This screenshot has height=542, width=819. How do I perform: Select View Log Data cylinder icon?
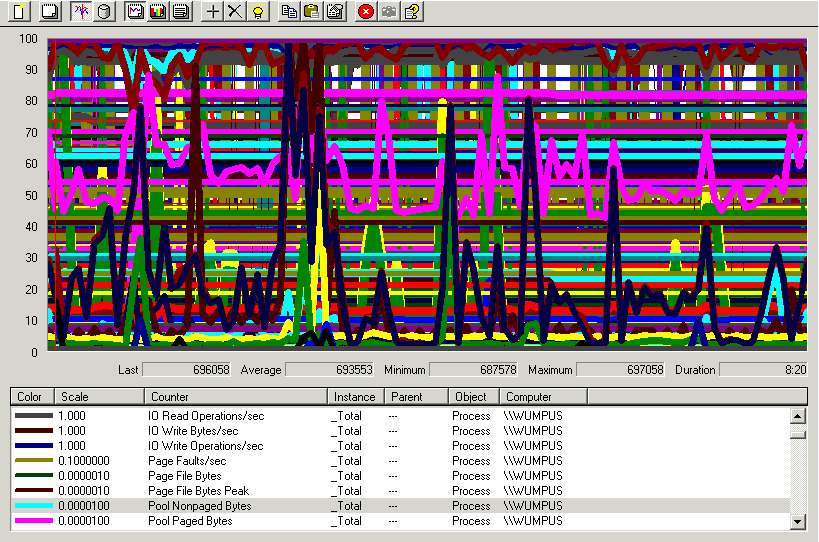click(x=103, y=11)
